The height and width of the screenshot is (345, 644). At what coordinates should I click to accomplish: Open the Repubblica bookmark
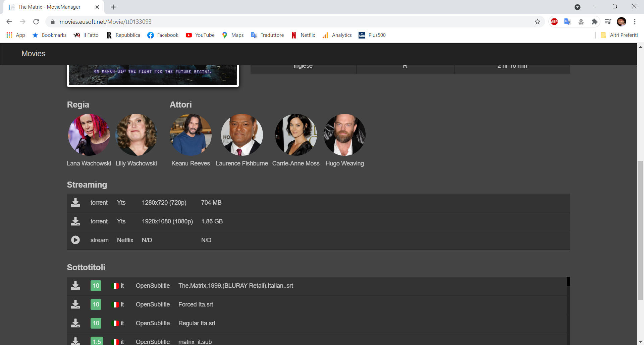pyautogui.click(x=123, y=35)
